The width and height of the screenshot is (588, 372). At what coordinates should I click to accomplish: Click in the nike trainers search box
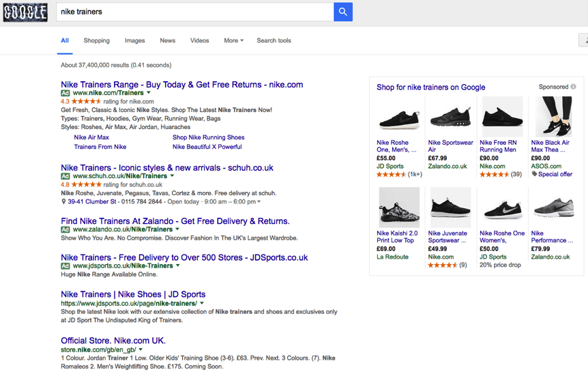click(195, 12)
